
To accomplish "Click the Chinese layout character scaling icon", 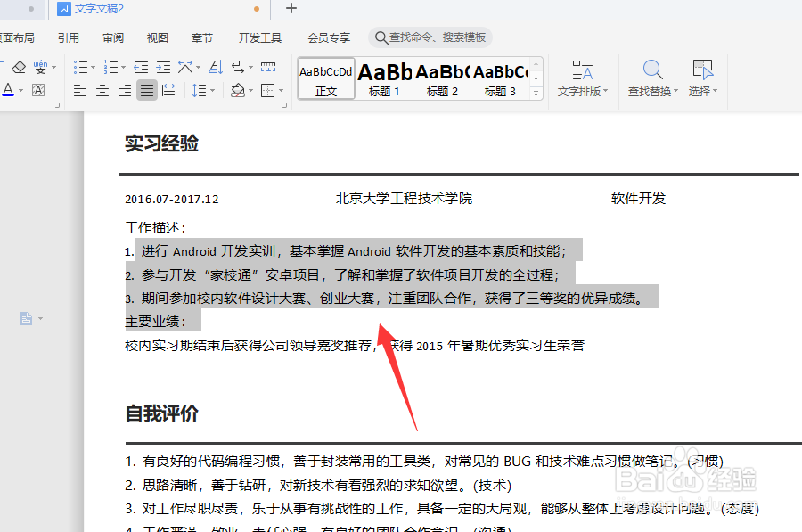I will pos(185,67).
